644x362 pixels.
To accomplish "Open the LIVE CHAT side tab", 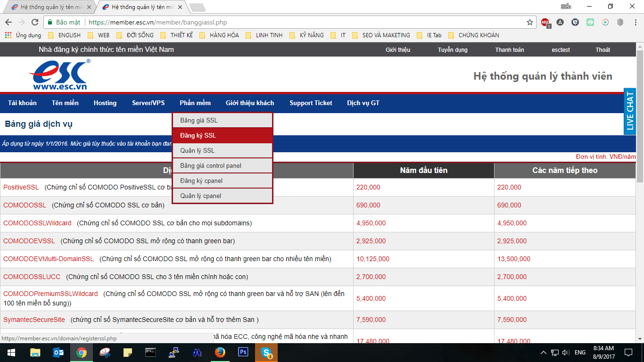I will coord(630,111).
